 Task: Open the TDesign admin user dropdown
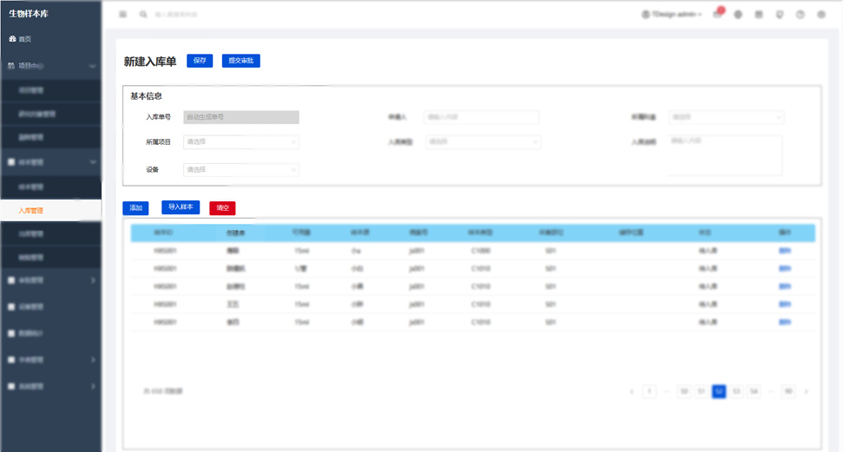tap(672, 15)
